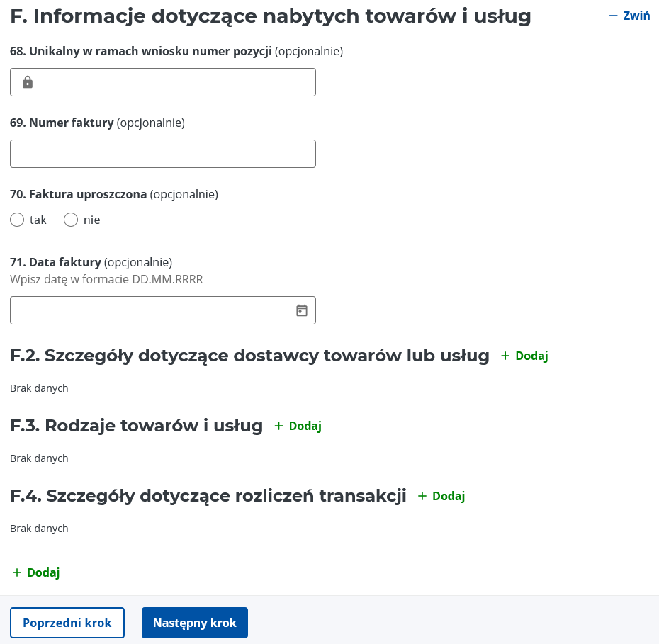
Task: Click the plus icon beside F.2 Dodaj
Action: 505,356
